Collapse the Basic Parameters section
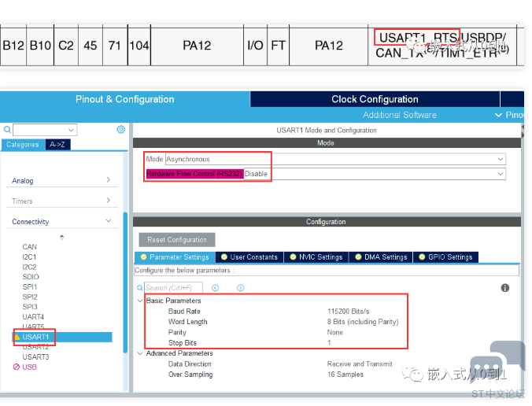The height and width of the screenshot is (406, 532). click(x=140, y=301)
